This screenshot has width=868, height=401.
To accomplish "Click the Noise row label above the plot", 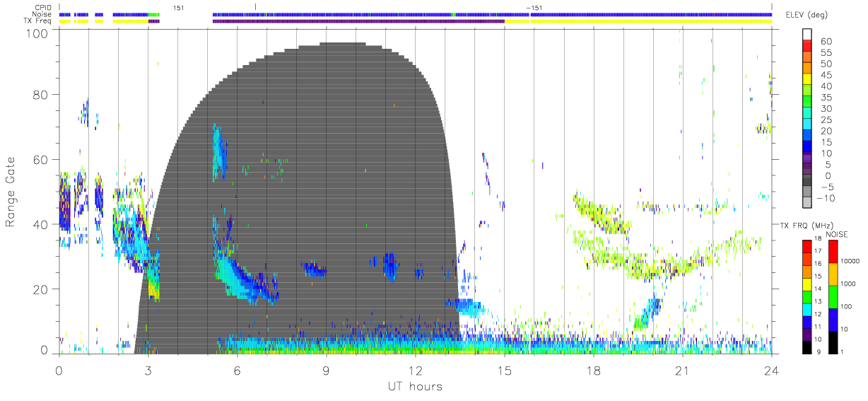I will point(42,14).
